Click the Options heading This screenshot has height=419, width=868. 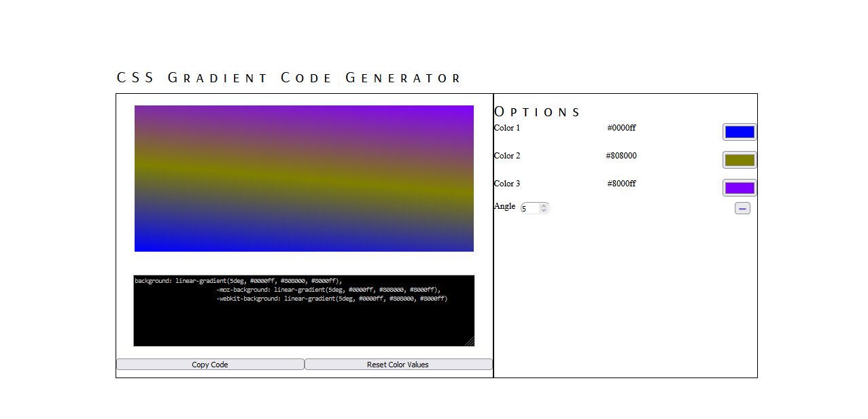point(537,112)
